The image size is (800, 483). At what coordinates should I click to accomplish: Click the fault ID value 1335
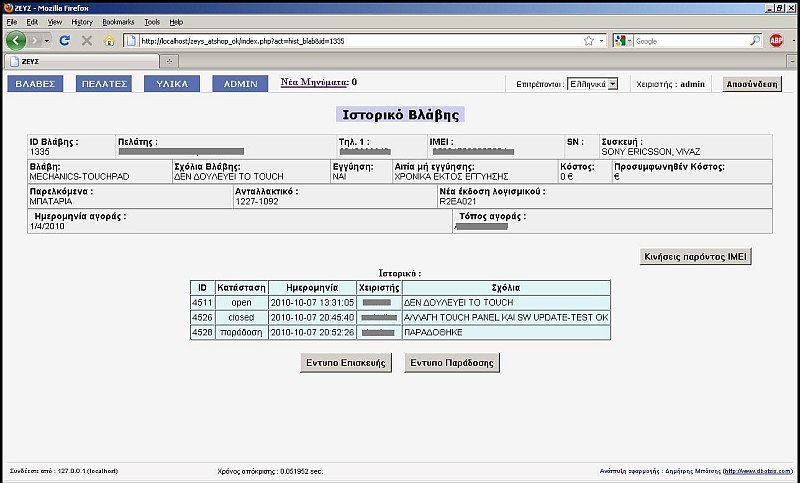pos(40,151)
